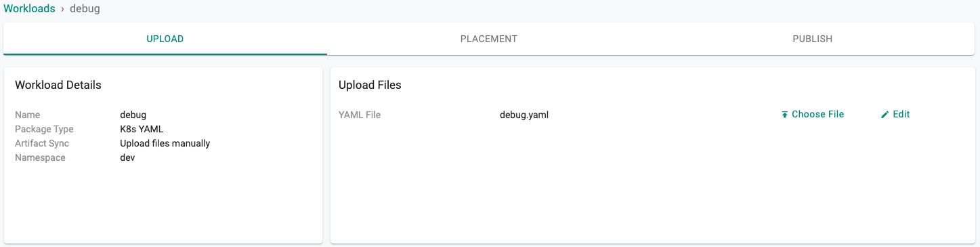
Task: Click the Edit button label
Action: click(x=901, y=115)
